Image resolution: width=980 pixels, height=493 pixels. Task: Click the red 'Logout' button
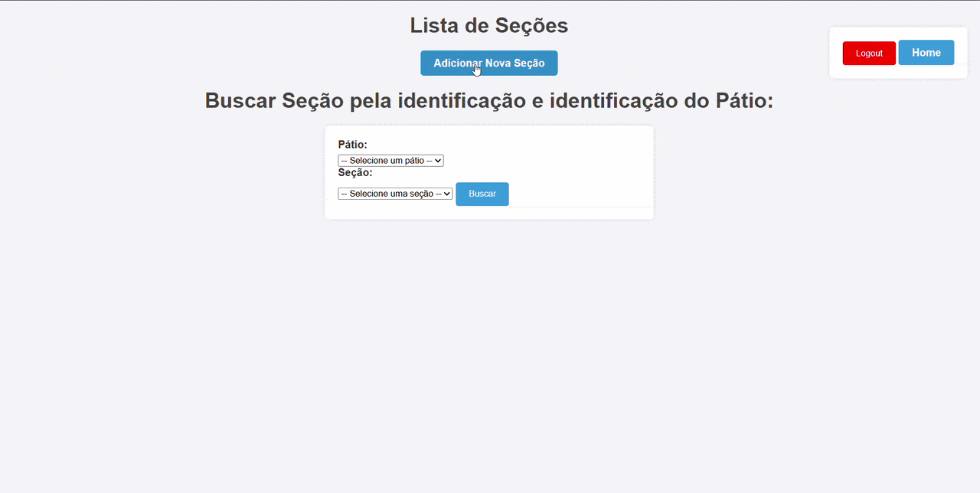[868, 53]
